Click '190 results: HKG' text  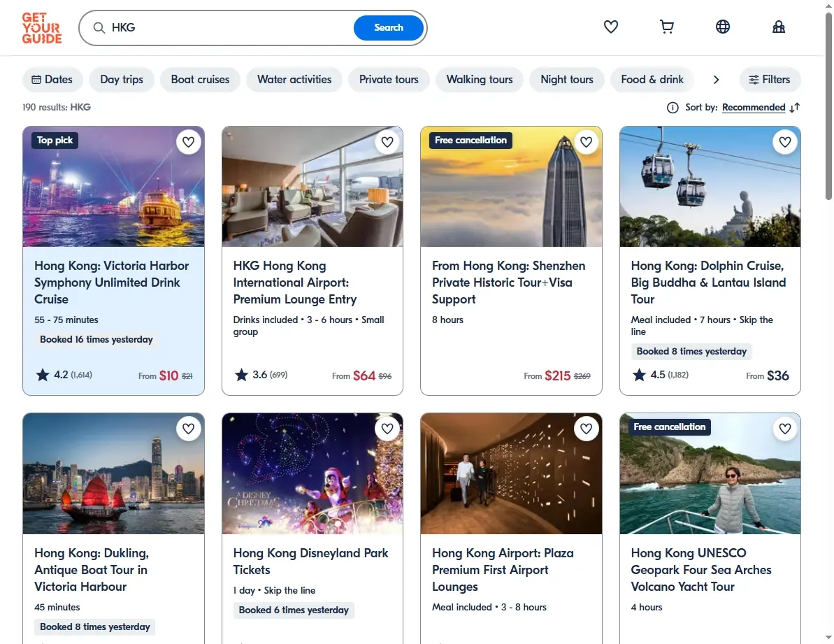pyautogui.click(x=57, y=108)
